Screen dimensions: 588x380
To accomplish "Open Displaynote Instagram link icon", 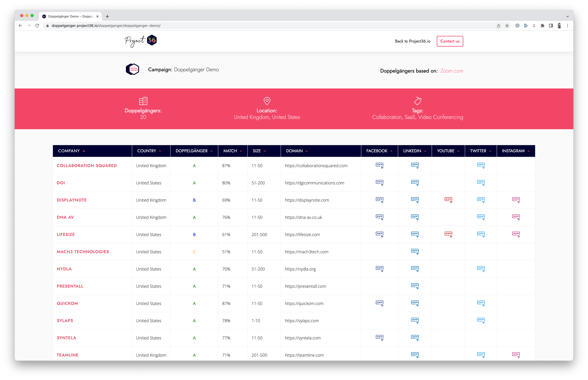I will point(516,200).
